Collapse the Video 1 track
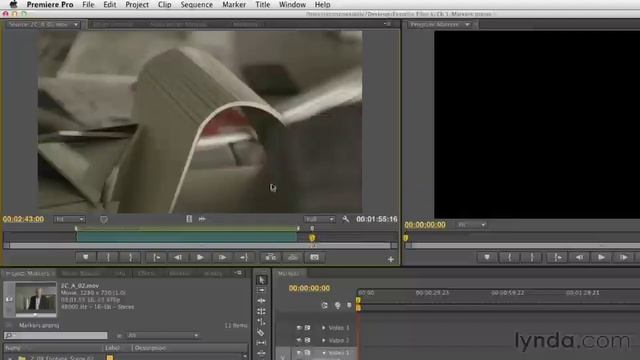The height and width of the screenshot is (360, 640). 324,353
